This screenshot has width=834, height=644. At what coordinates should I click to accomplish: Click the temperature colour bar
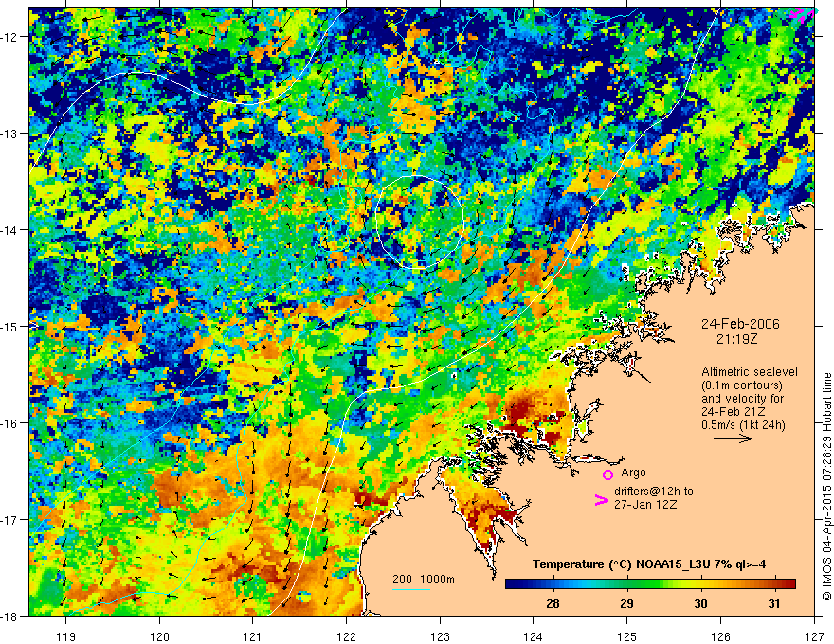[650, 584]
